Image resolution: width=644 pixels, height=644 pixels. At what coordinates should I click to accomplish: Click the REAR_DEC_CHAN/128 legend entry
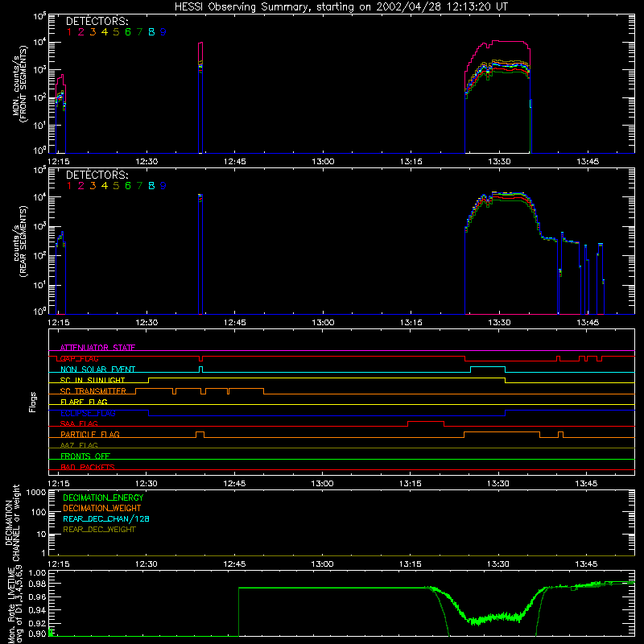click(x=106, y=518)
